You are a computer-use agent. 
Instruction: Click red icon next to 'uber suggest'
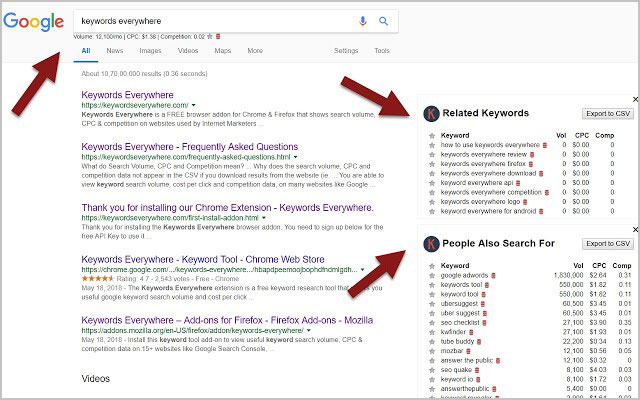(x=485, y=313)
